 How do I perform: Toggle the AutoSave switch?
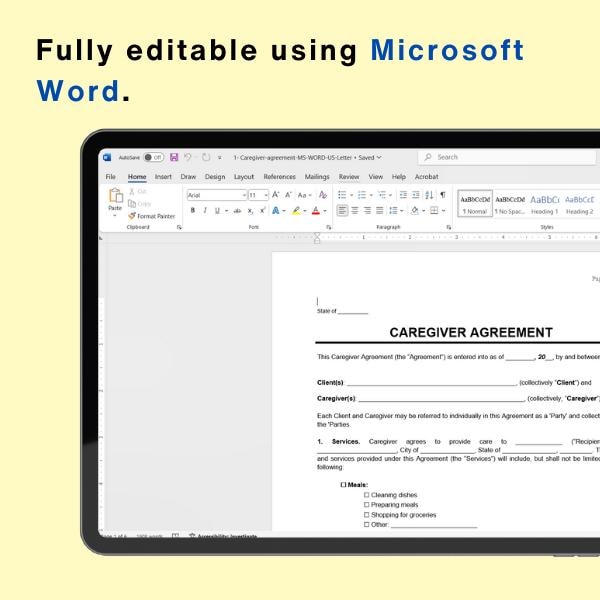pyautogui.click(x=153, y=157)
